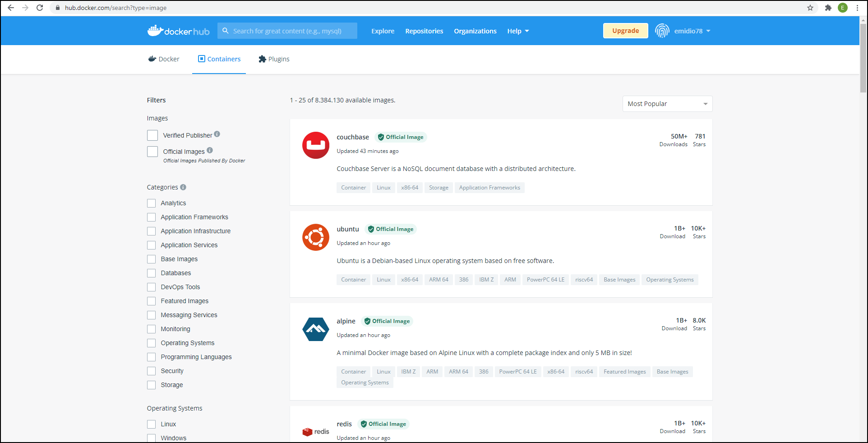Focus the Docker Hub search field
The height and width of the screenshot is (443, 868).
point(292,31)
